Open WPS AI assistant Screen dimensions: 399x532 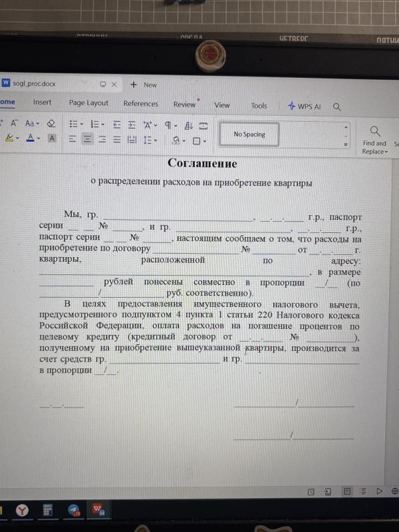[x=305, y=106]
